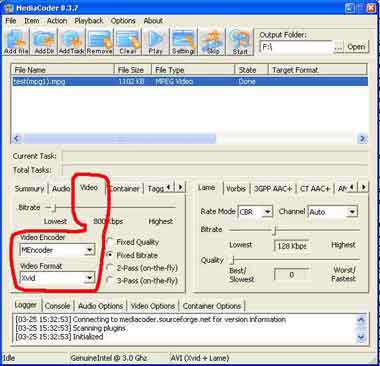Select the test(mpg1).mpg file row
Image resolution: width=380 pixels, height=366 pixels.
(x=190, y=82)
